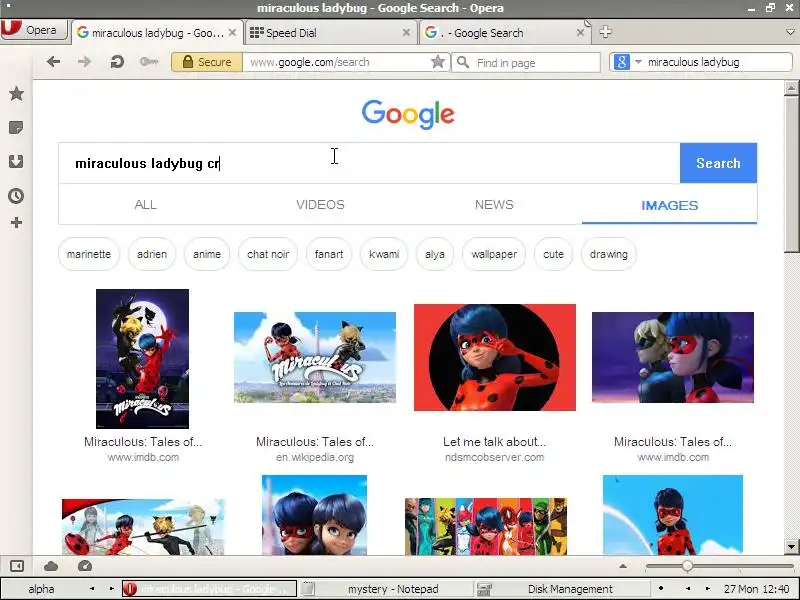Filter by the 'wallpaper' chip
Image resolution: width=800 pixels, height=600 pixels.
[494, 254]
